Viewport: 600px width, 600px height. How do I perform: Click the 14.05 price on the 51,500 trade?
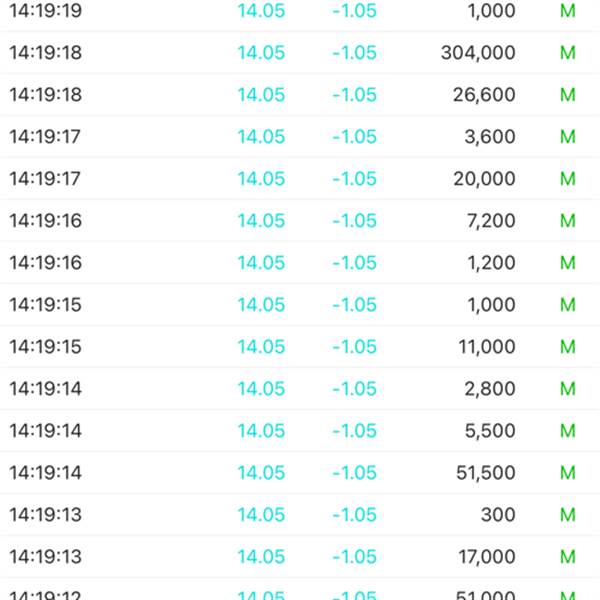[x=261, y=473]
